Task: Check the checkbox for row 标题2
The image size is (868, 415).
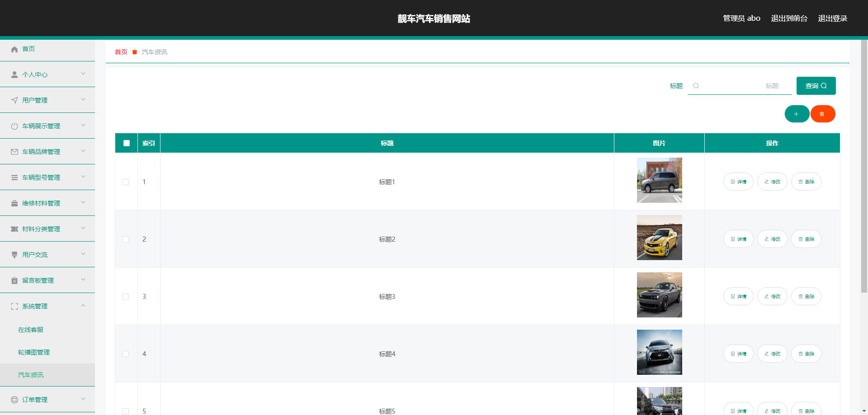Action: click(126, 239)
